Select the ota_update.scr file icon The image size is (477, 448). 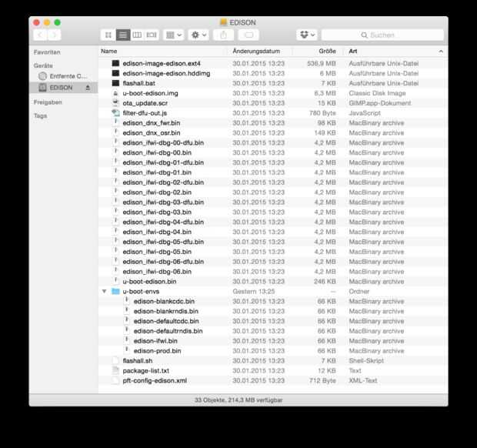[x=115, y=103]
